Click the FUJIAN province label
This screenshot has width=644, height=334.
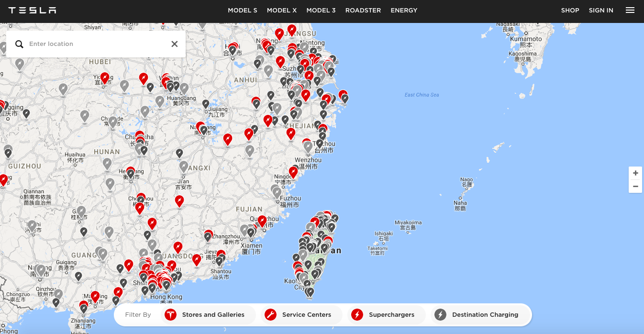[249, 209]
